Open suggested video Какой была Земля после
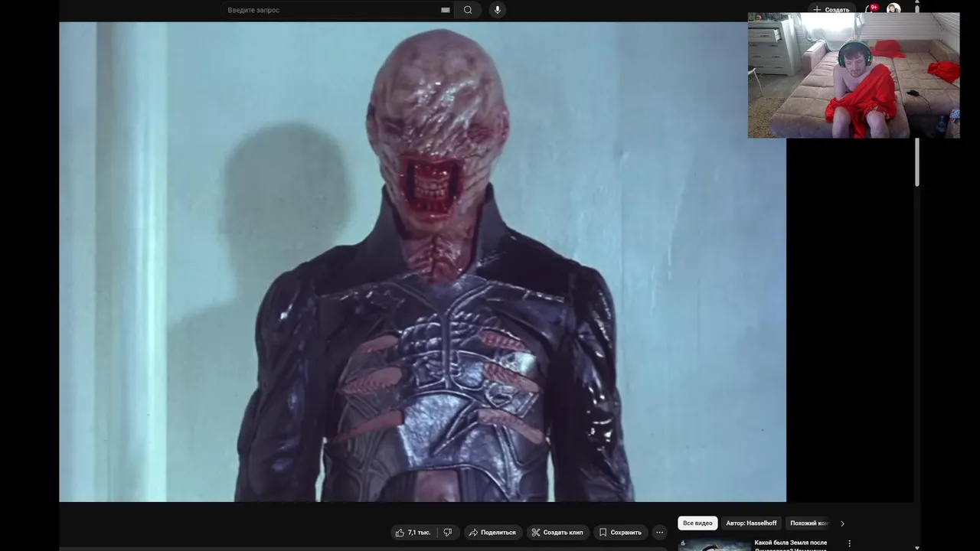The height and width of the screenshot is (551, 980). tap(791, 545)
